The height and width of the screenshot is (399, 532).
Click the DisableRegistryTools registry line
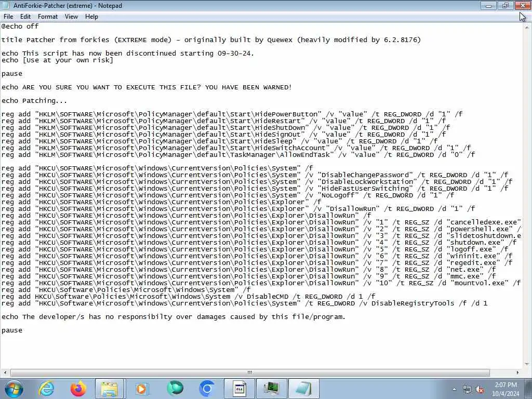(x=244, y=303)
